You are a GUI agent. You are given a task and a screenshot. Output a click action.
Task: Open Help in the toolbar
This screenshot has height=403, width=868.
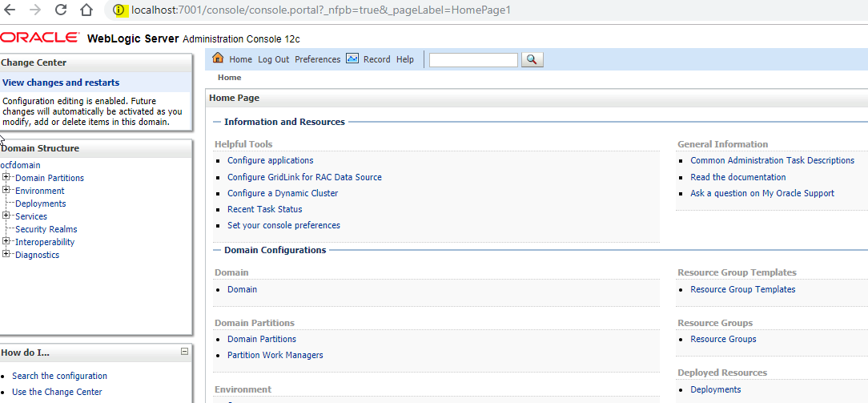[x=405, y=59]
